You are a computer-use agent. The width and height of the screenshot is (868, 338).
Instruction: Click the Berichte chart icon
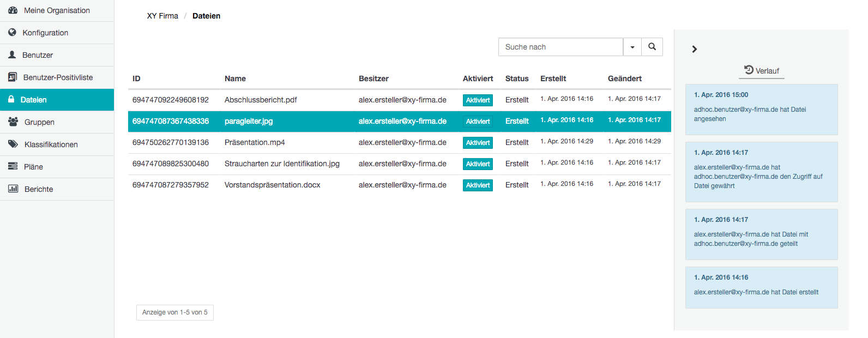click(13, 189)
